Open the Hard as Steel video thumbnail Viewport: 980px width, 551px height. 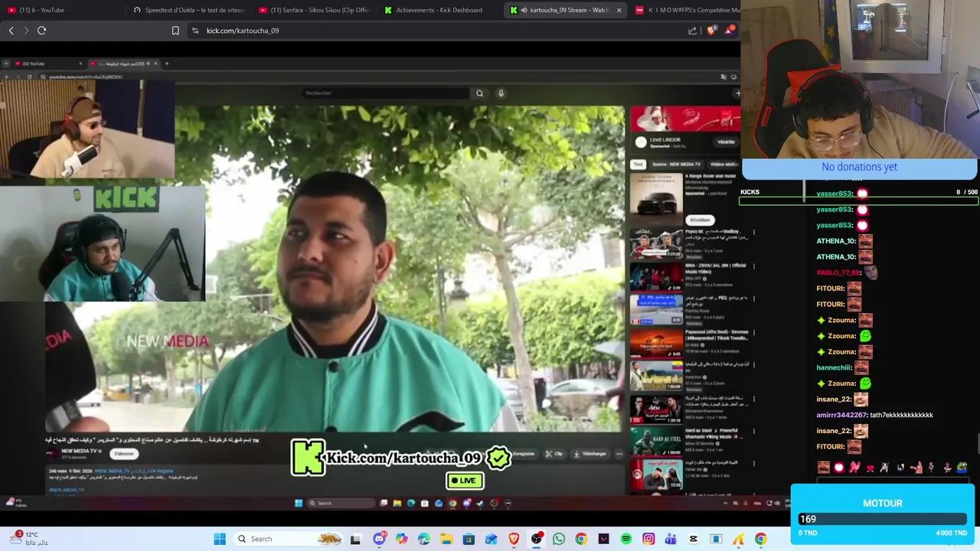click(656, 442)
